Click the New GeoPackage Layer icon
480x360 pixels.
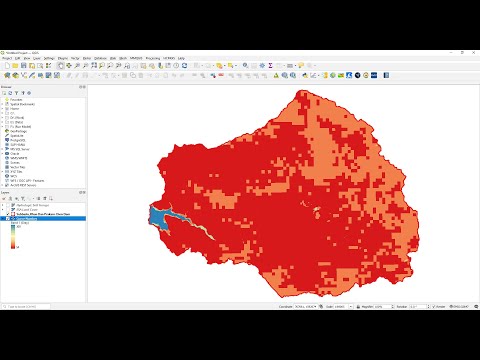15,76
